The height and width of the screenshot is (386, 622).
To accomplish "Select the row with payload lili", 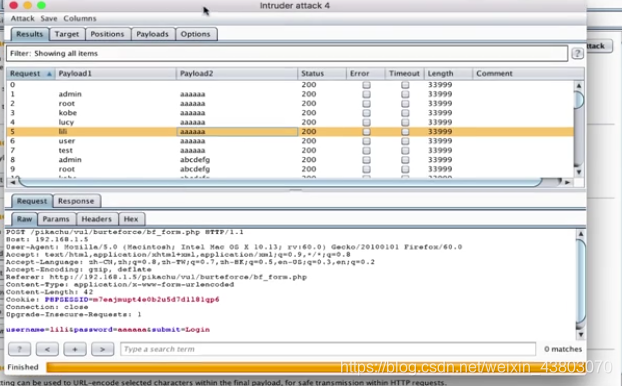I will (290, 132).
